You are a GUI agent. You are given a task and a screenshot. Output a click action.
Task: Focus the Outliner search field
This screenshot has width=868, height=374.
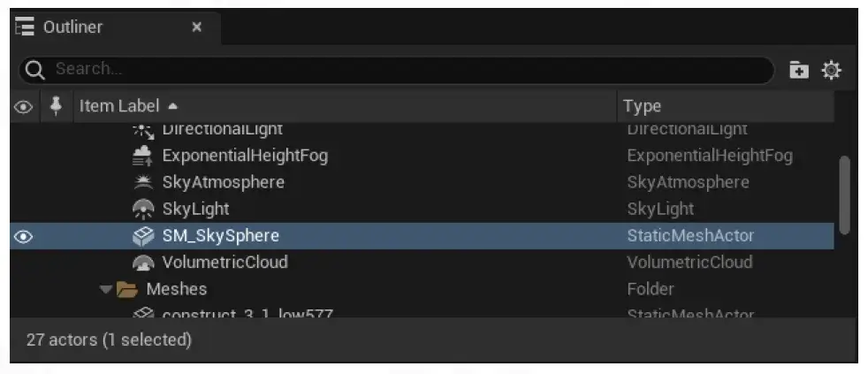click(x=396, y=70)
